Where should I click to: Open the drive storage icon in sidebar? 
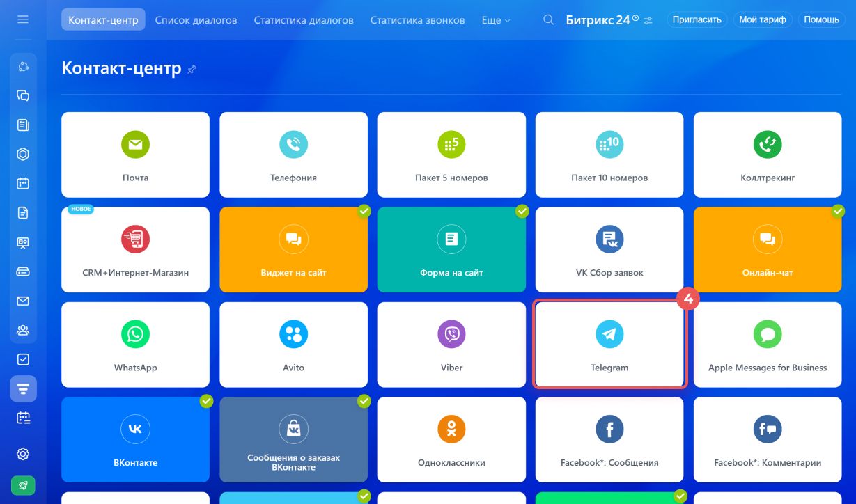click(x=23, y=271)
